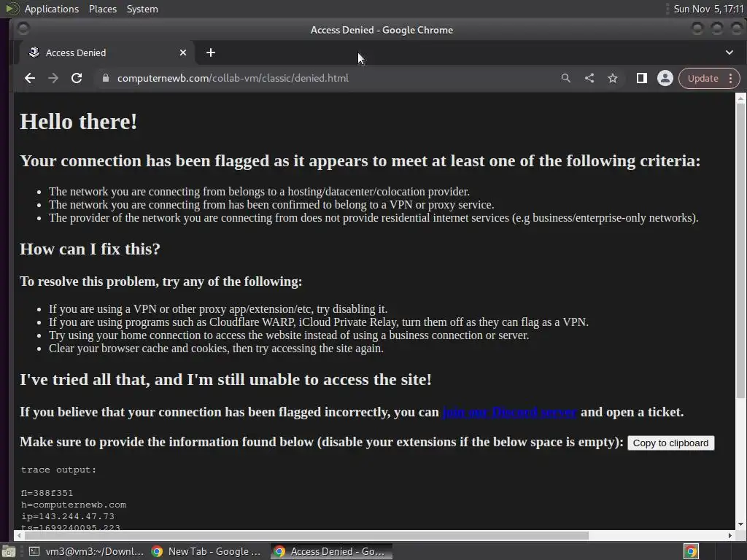The image size is (747, 560).
Task: Click the Chrome icon in bottom-right tray
Action: [x=691, y=551]
